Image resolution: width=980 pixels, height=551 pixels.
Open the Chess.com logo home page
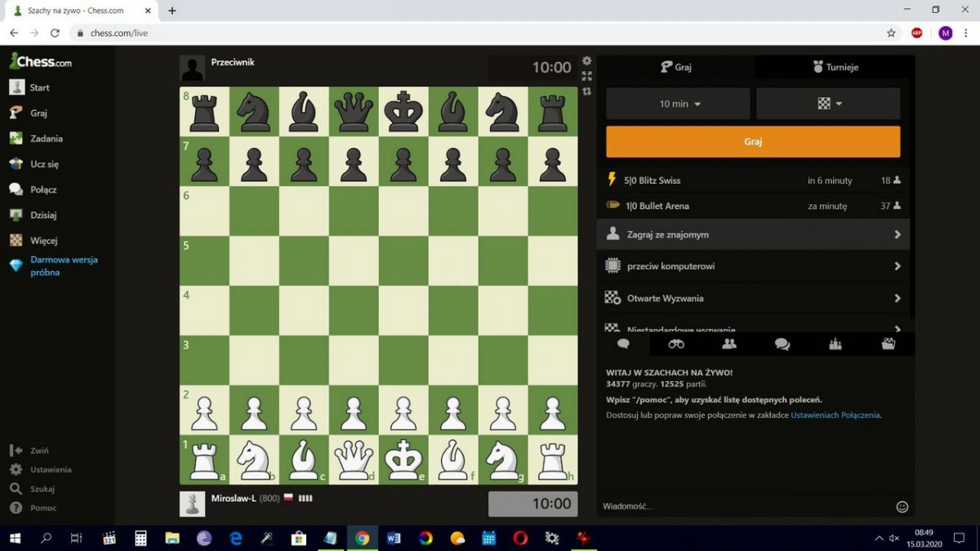tap(40, 61)
